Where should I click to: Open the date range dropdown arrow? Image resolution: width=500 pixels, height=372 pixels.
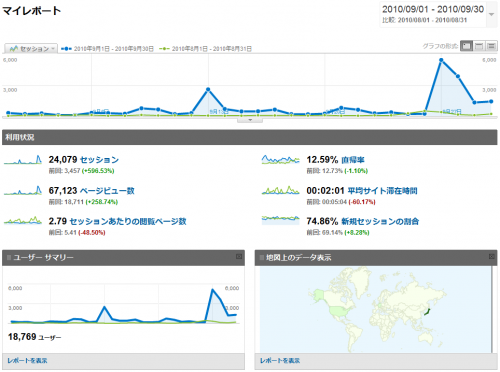(x=491, y=15)
